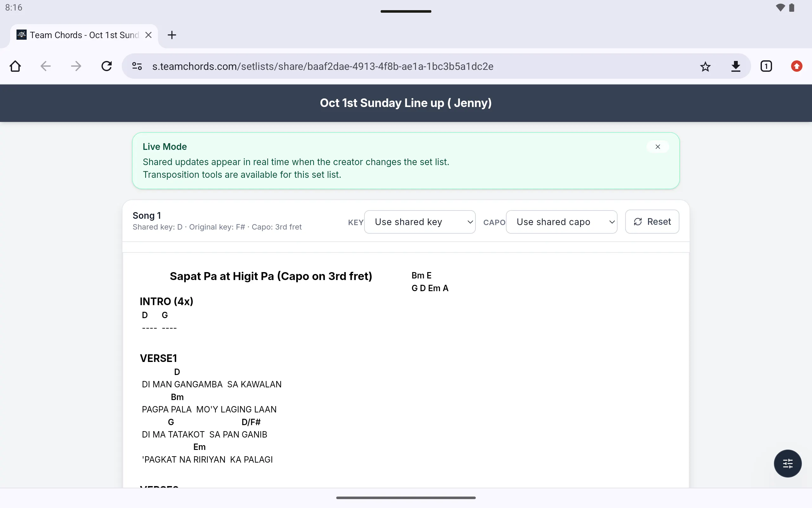Tap the red update arrow icon

[796, 66]
